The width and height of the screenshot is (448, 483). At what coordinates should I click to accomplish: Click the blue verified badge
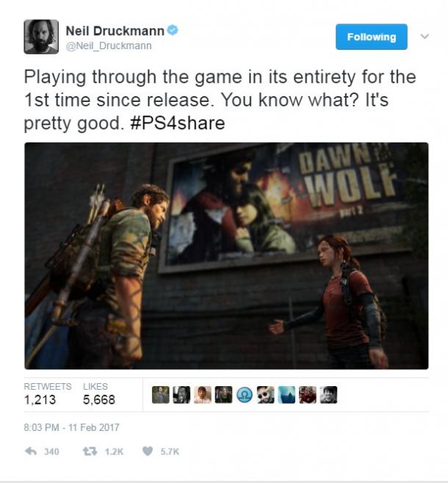173,30
